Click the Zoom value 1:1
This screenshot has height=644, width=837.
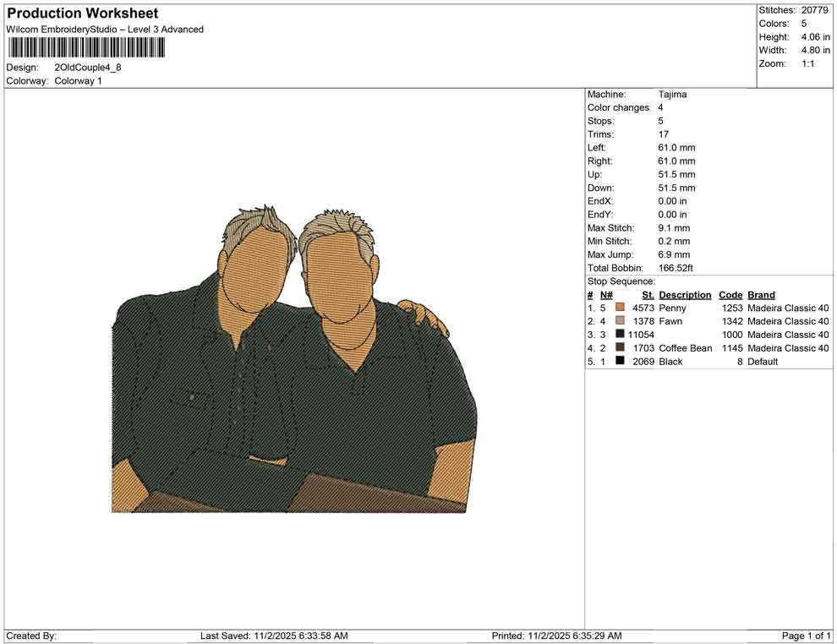(x=808, y=63)
